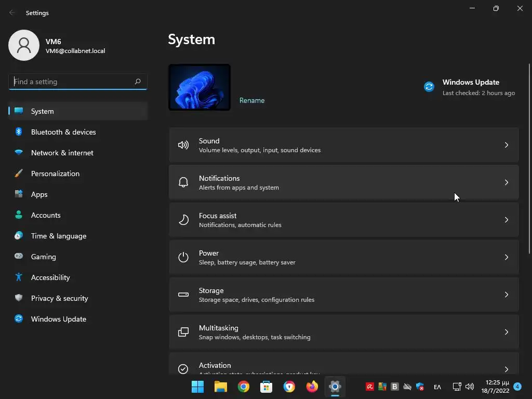Go to Personalization settings
The width and height of the screenshot is (532, 399).
click(x=78, y=174)
